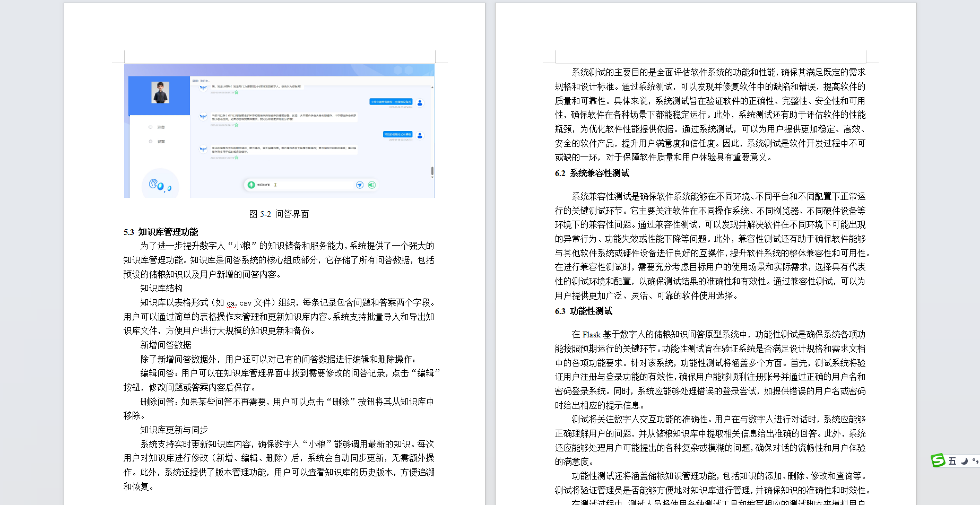This screenshot has width=980, height=505.
Task: Click the paper-plane send icon in the figure
Action: pos(360,185)
